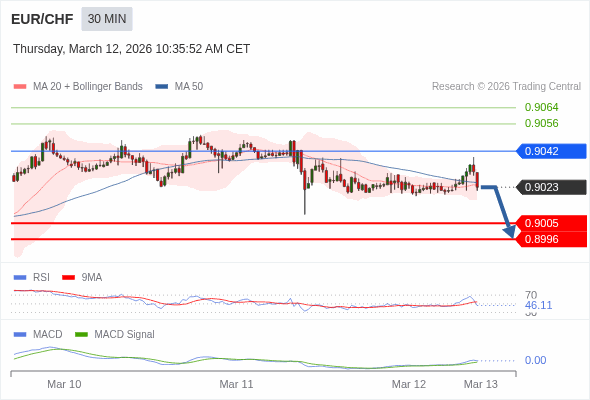Click the MACD value 0.00

point(535,360)
